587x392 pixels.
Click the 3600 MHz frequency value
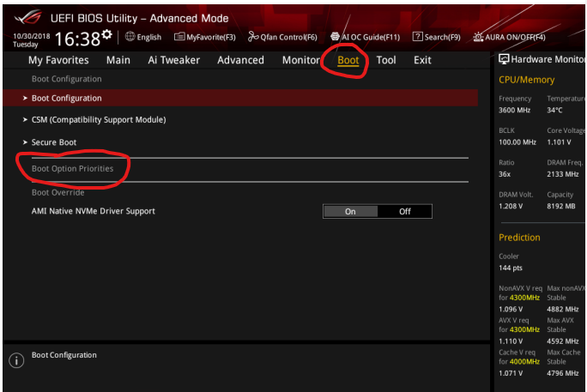point(514,111)
